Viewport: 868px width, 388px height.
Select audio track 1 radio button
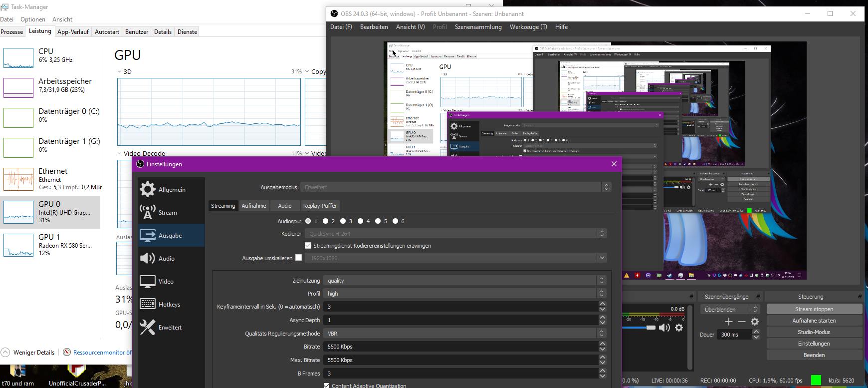pos(308,221)
